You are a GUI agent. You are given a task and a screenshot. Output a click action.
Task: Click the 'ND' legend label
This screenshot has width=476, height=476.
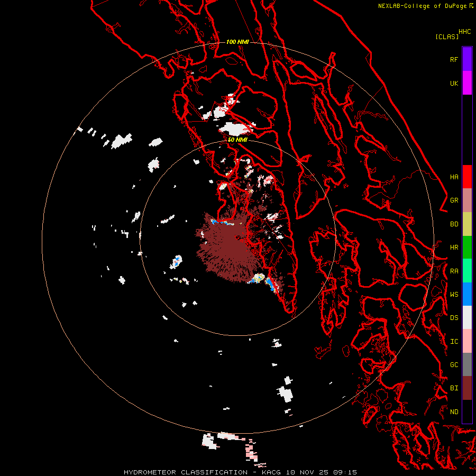pos(454,412)
